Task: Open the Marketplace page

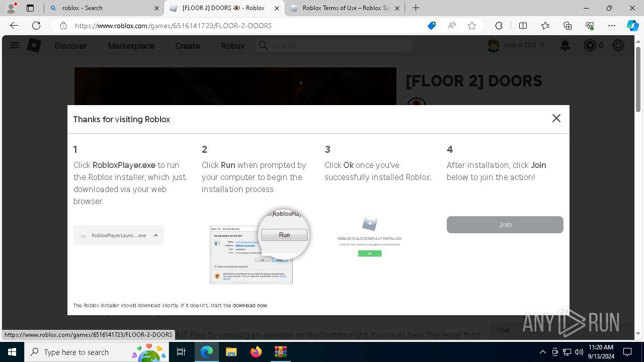Action: [x=131, y=46]
